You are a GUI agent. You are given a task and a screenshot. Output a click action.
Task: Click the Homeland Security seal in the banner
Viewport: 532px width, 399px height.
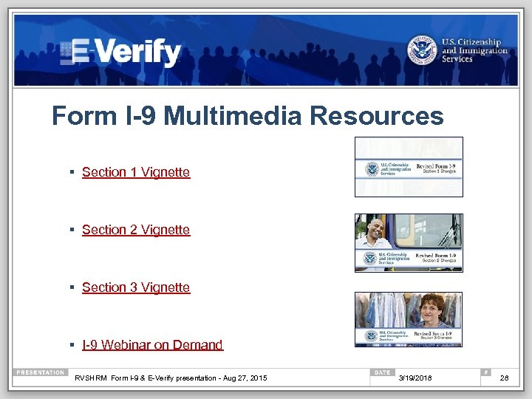tap(422, 50)
